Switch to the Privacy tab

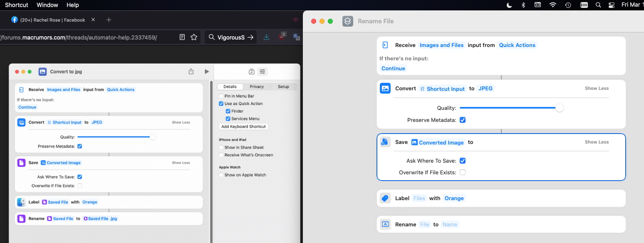point(257,87)
